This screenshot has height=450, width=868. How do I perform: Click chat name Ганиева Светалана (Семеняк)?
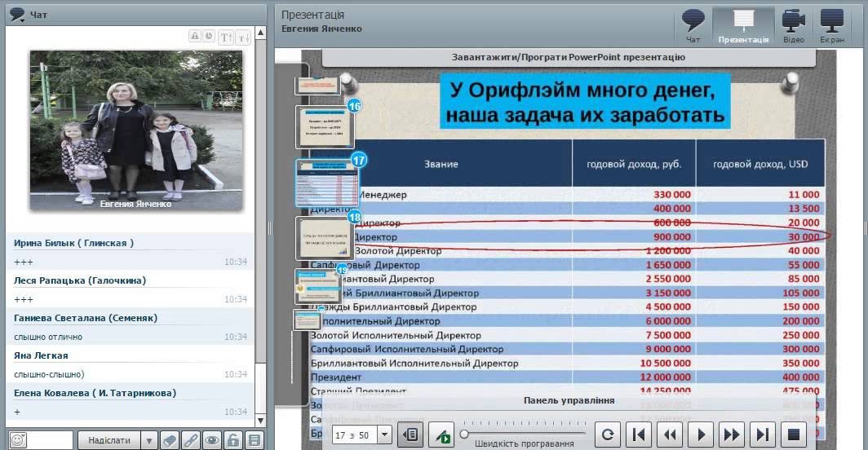tap(85, 318)
